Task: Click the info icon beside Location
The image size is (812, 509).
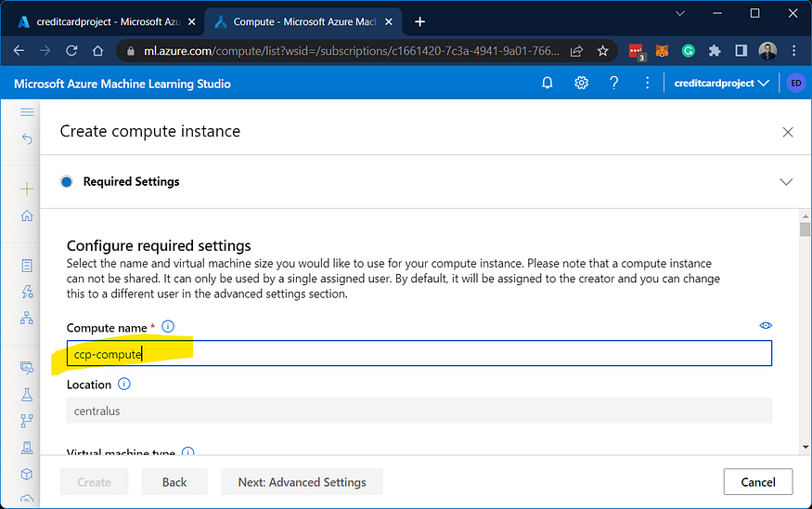Action: (124, 384)
